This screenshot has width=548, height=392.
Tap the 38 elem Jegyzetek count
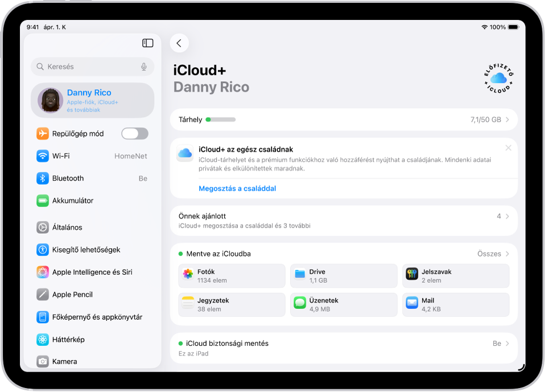[x=209, y=309]
